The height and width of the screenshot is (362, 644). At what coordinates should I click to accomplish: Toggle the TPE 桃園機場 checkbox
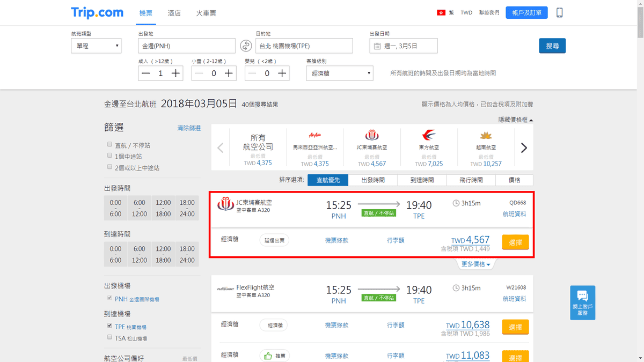pos(109,326)
